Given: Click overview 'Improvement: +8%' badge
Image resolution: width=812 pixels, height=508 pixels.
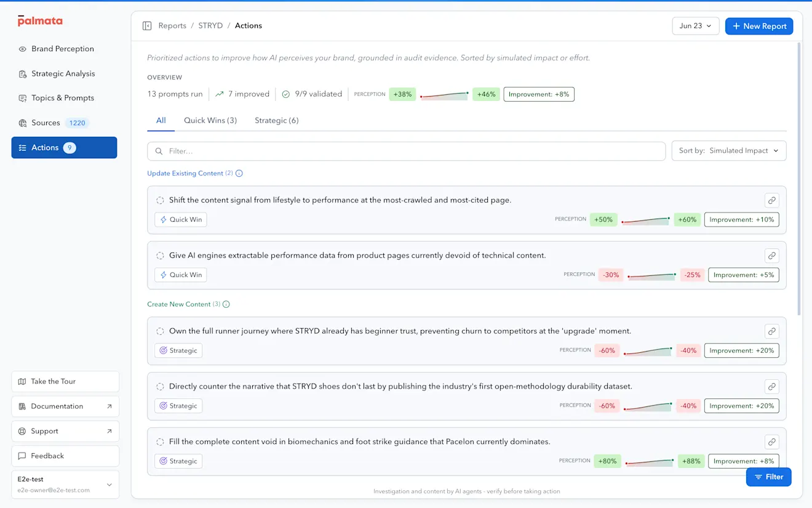Looking at the screenshot, I should (539, 94).
